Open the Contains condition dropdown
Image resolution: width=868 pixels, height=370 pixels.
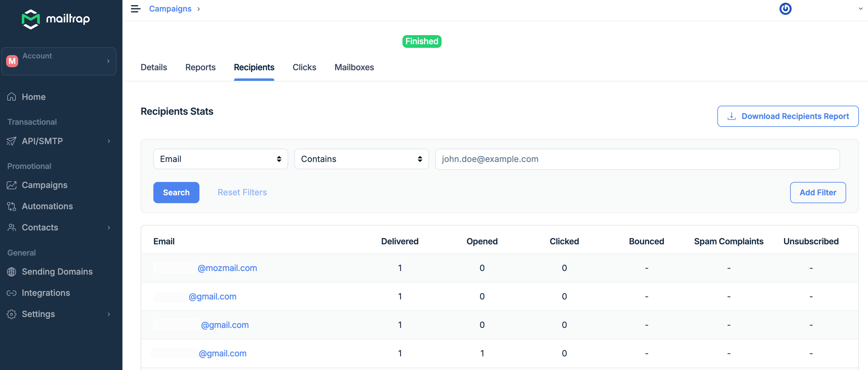[361, 159]
